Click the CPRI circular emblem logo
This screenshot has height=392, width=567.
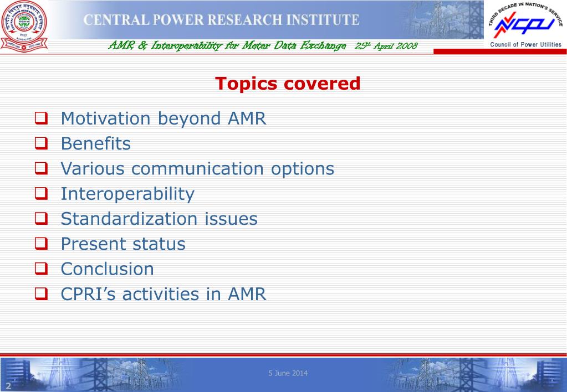[24, 26]
